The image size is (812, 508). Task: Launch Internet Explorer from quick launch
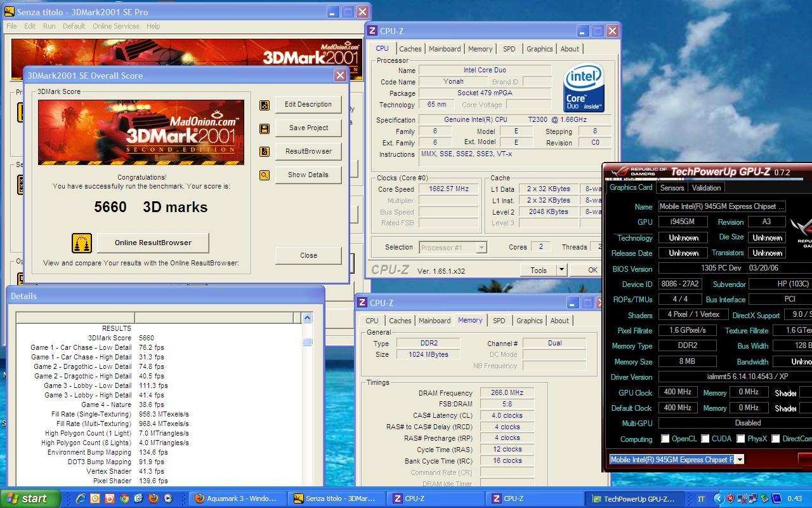(81, 498)
